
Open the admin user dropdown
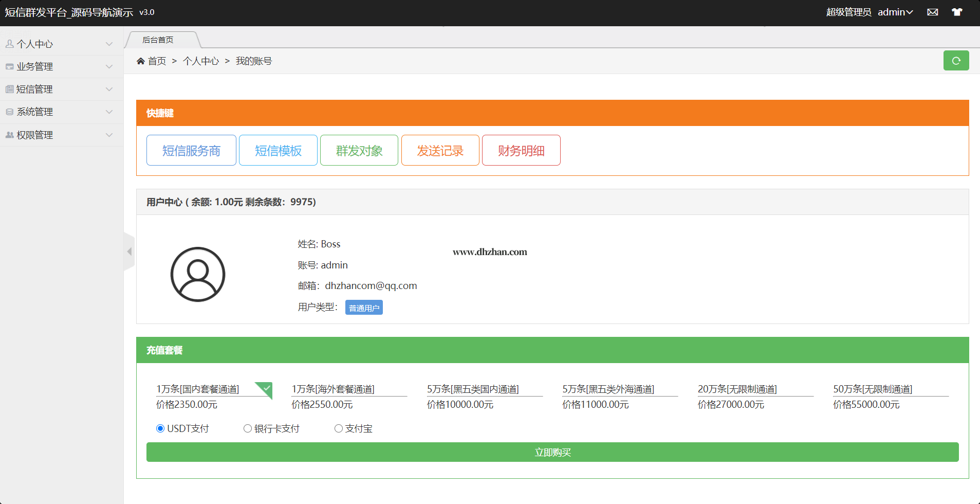(895, 12)
